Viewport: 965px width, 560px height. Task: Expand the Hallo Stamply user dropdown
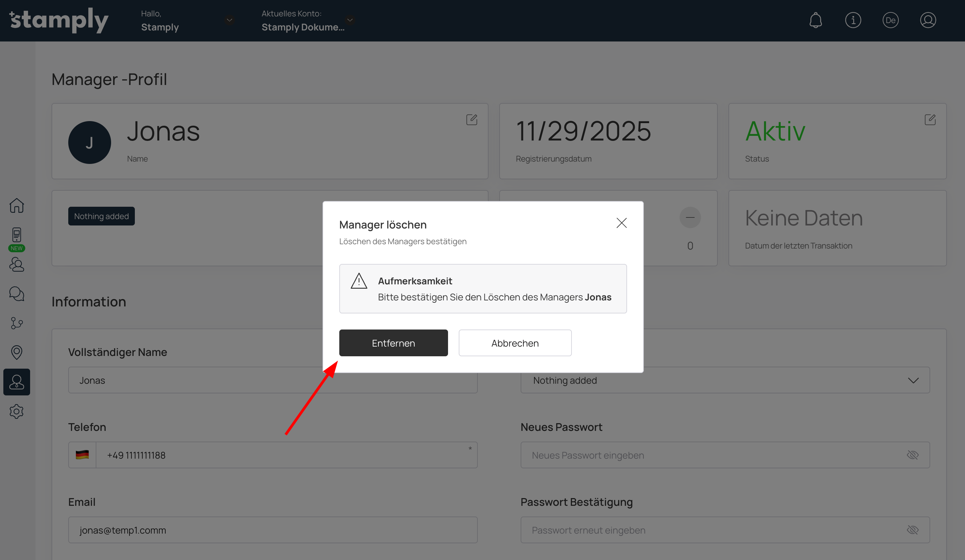[230, 20]
